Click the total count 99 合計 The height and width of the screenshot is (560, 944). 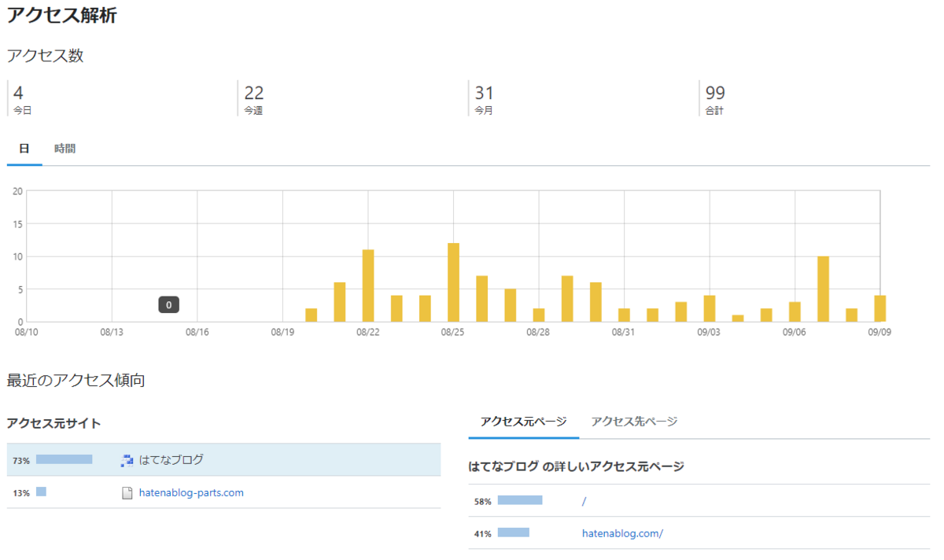pos(715,100)
